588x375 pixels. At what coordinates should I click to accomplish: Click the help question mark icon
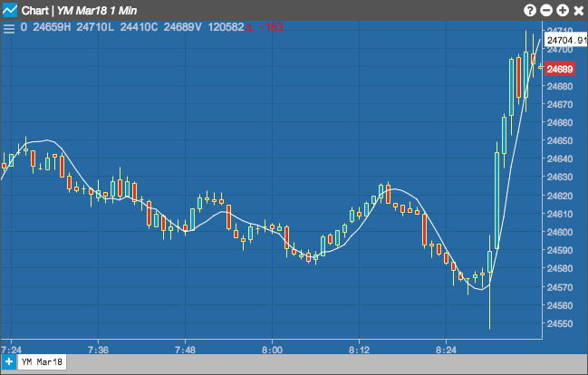tap(530, 10)
